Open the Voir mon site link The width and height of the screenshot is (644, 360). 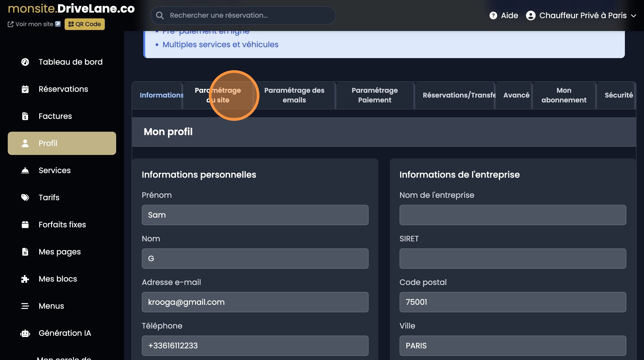pyautogui.click(x=34, y=24)
